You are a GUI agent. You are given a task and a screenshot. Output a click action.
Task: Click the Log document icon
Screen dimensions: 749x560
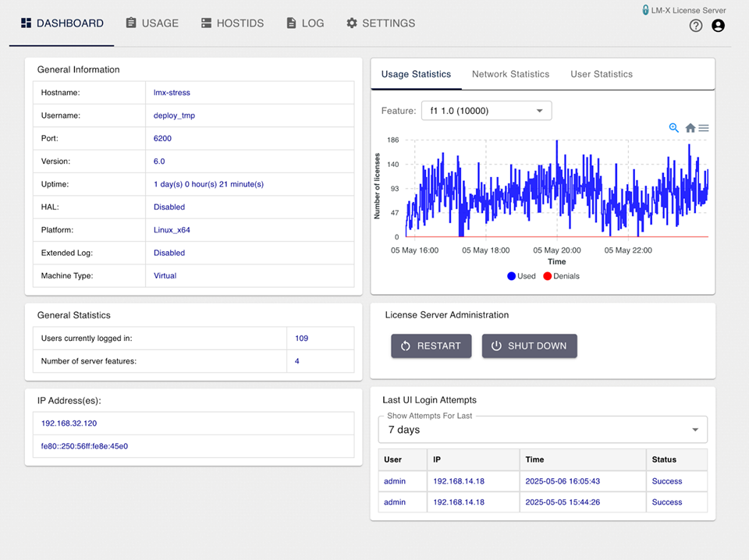point(291,23)
